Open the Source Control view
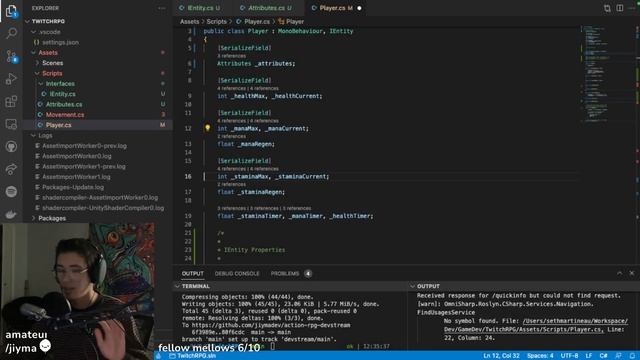 tap(11, 56)
